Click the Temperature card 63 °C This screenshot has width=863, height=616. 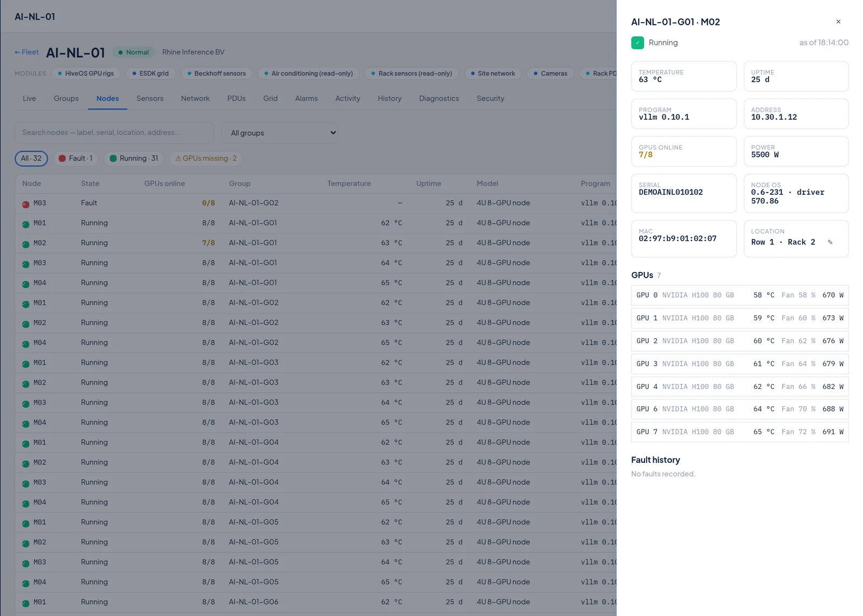click(684, 76)
